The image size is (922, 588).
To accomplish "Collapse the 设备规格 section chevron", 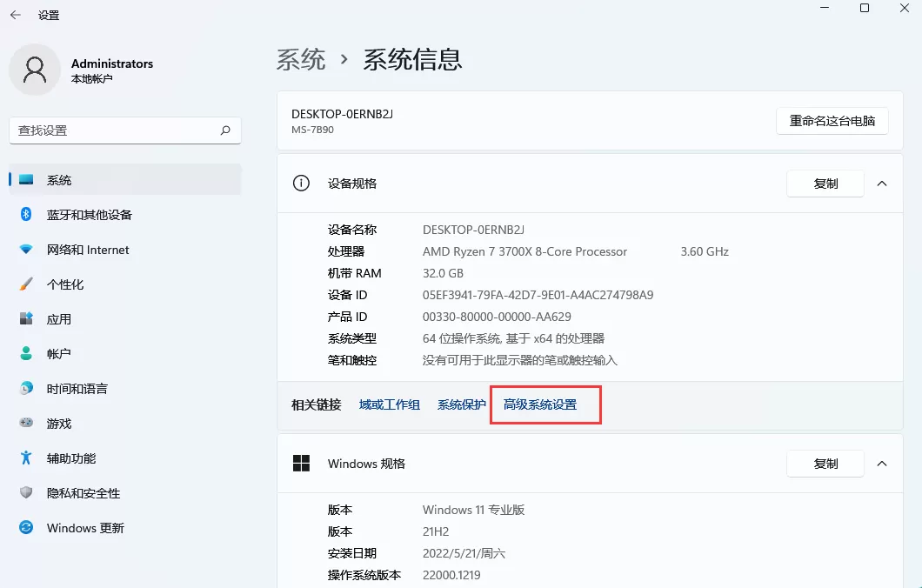I will pyautogui.click(x=882, y=184).
